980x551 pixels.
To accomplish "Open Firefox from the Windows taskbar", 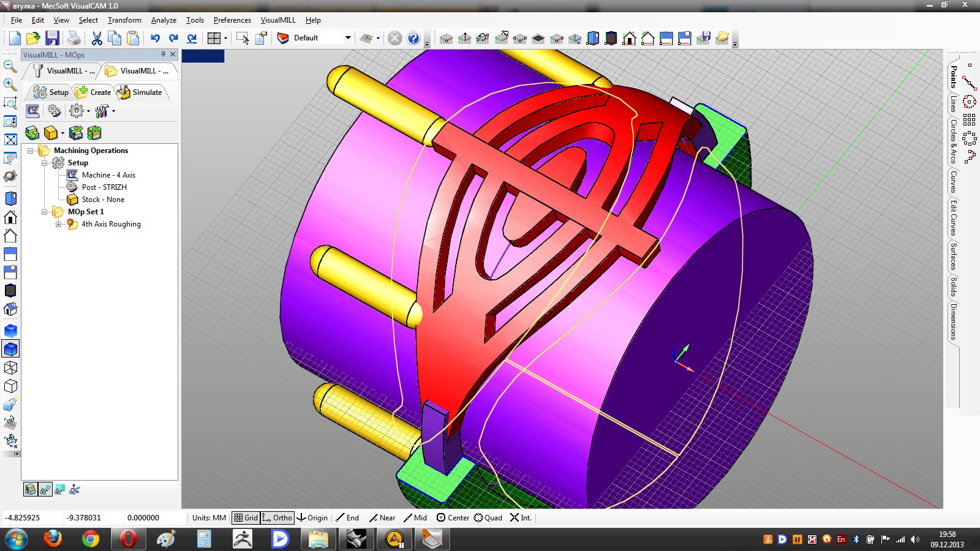I will (x=53, y=539).
